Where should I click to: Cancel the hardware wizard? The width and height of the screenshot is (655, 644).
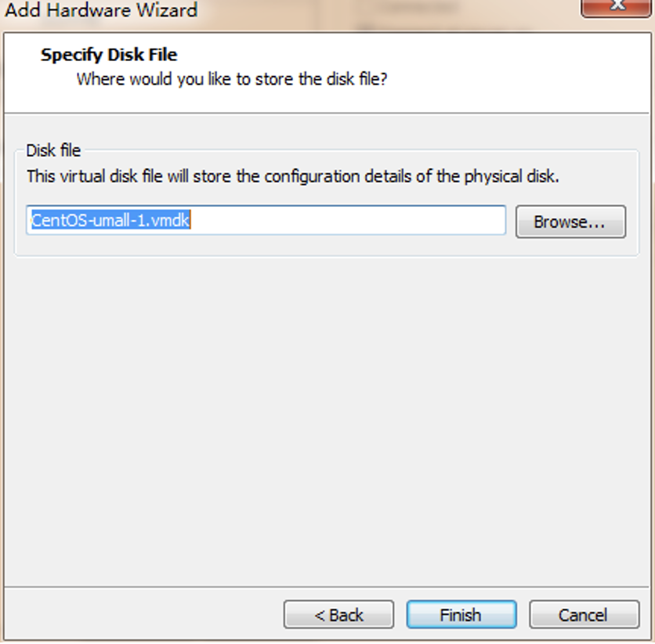pyautogui.click(x=584, y=614)
